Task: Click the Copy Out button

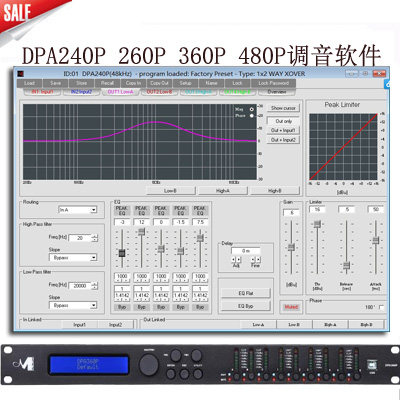Action: (x=159, y=83)
